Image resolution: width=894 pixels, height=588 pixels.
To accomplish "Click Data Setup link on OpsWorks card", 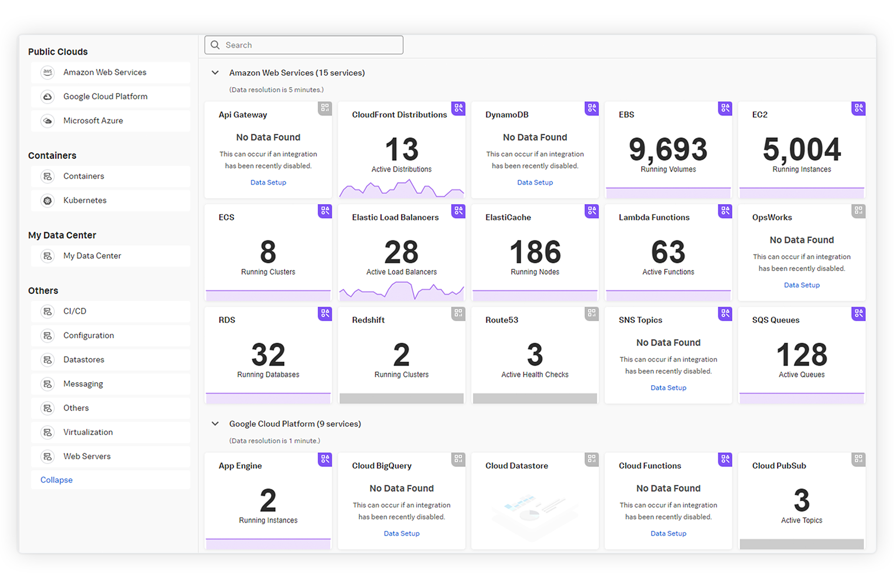I will point(802,285).
